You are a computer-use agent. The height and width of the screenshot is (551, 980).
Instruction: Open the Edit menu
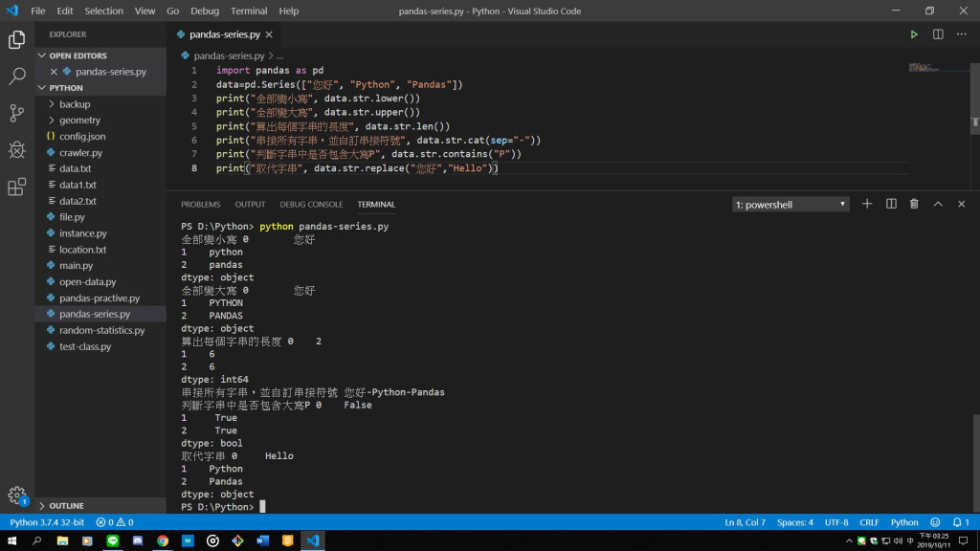pos(64,11)
